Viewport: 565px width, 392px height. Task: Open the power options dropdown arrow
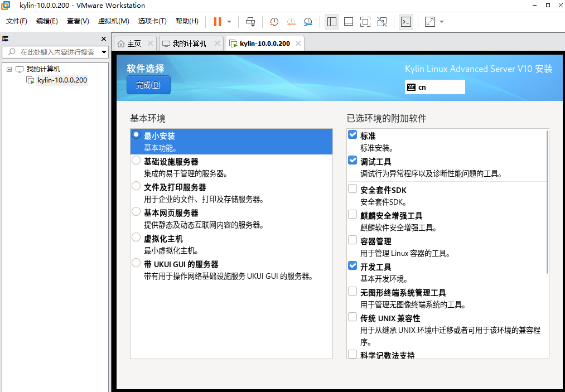click(x=229, y=22)
